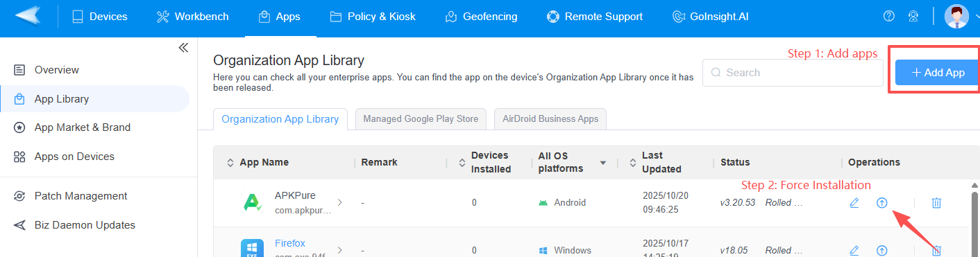Select the Apps top menu
Screen dimensions: 980x257
click(279, 16)
